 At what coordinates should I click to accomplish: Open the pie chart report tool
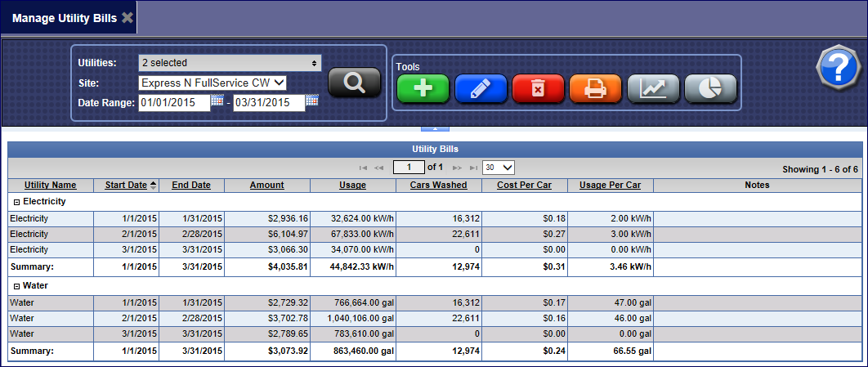710,88
